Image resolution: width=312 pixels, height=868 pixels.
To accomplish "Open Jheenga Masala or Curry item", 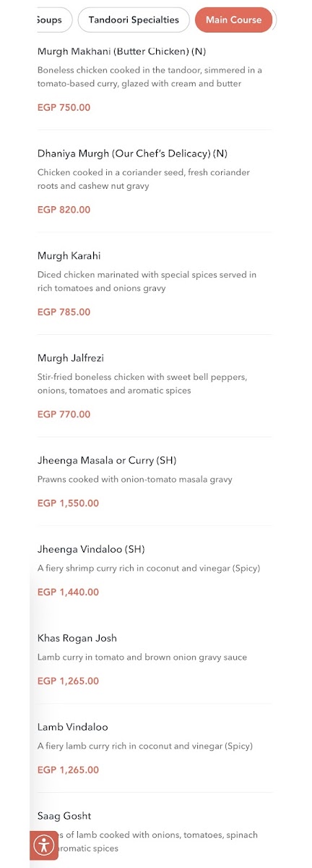I will click(107, 461).
